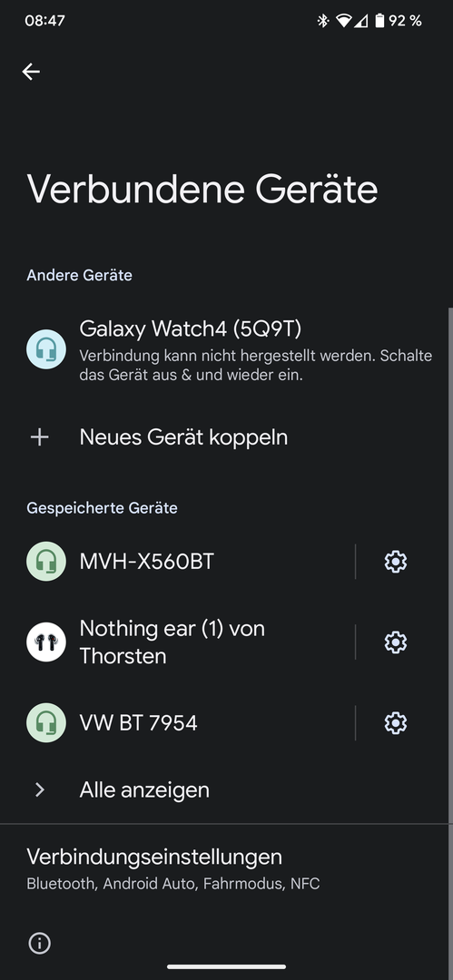Select Neues Gerät koppeln
This screenshot has width=453, height=980.
point(227,437)
